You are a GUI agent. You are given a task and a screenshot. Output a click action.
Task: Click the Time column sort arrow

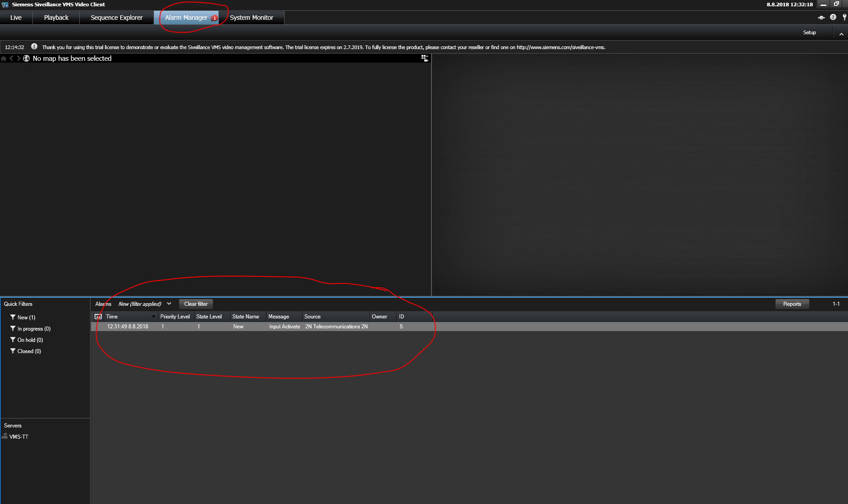[154, 317]
